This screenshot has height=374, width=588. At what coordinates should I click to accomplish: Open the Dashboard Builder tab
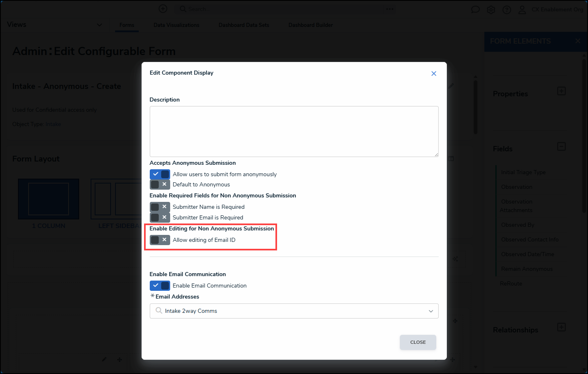pos(311,25)
